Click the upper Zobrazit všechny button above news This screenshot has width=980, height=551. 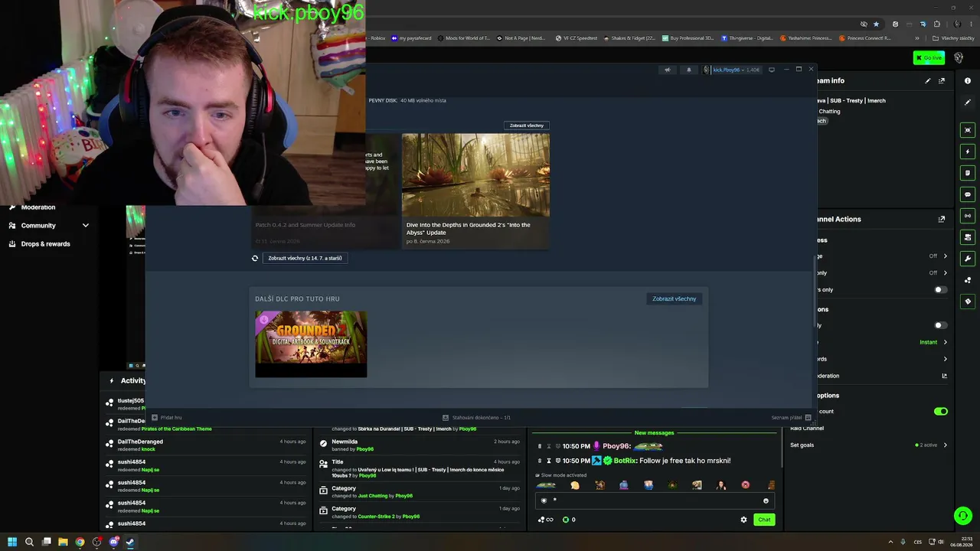(527, 126)
